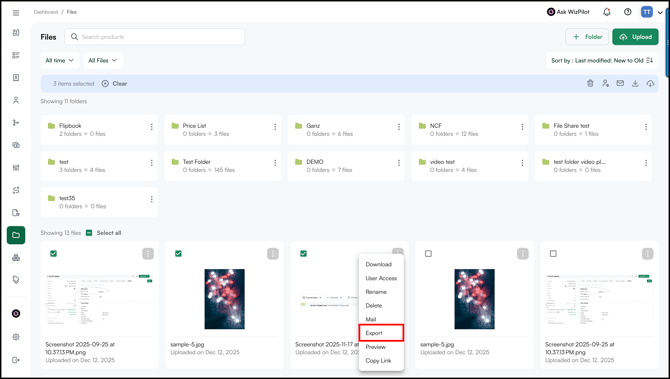Expand profile chevron next to TT
Screen dimensions: 670x379
660,13
